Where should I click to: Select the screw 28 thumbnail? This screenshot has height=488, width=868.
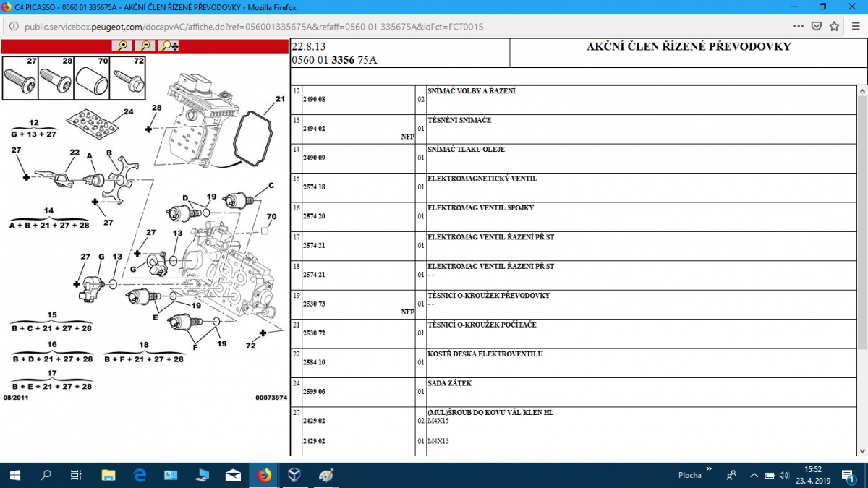point(56,78)
